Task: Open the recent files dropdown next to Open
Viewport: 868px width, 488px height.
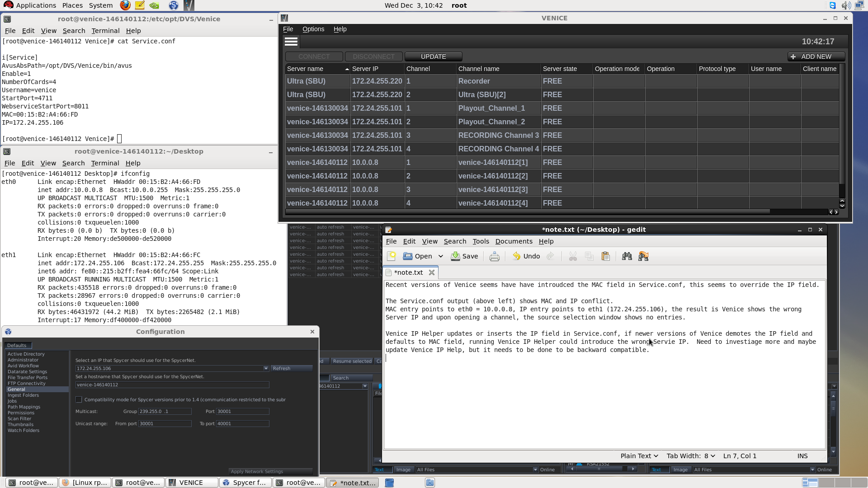Action: click(440, 256)
